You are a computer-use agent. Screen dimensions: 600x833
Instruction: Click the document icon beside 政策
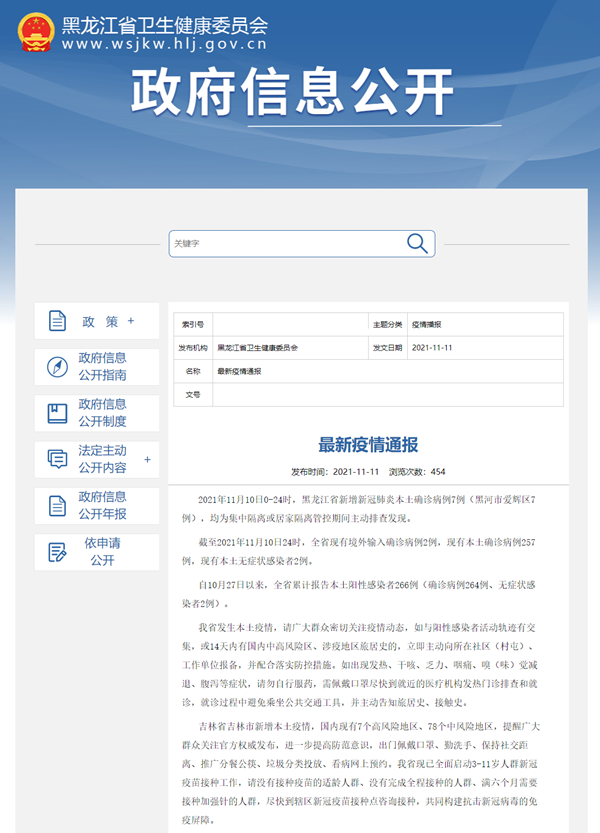coord(56,321)
